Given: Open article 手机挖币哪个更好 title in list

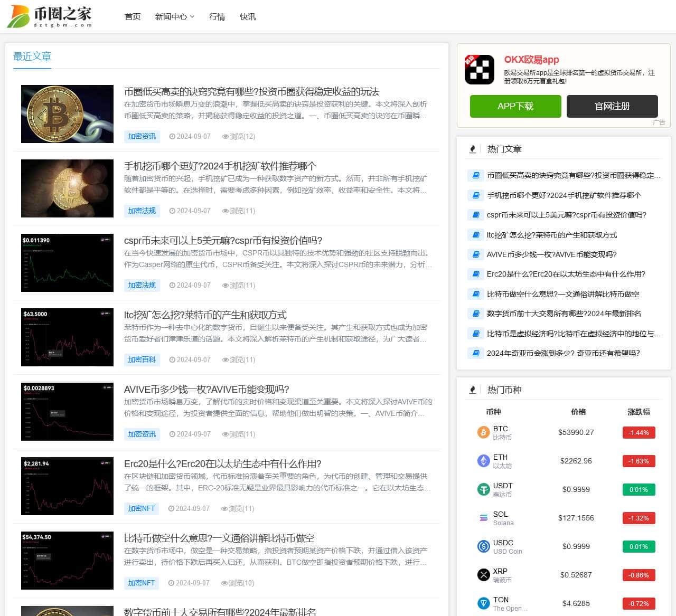Looking at the screenshot, I should click(x=220, y=166).
